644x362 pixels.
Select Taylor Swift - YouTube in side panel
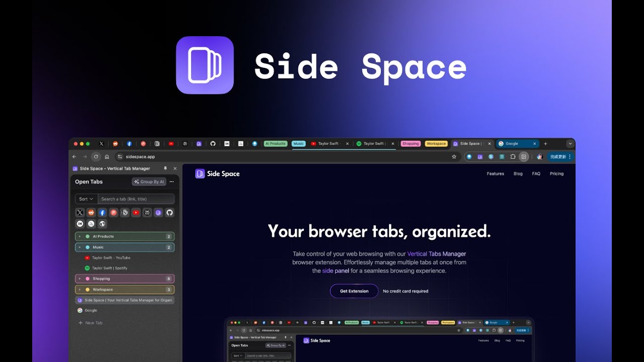coord(125,258)
